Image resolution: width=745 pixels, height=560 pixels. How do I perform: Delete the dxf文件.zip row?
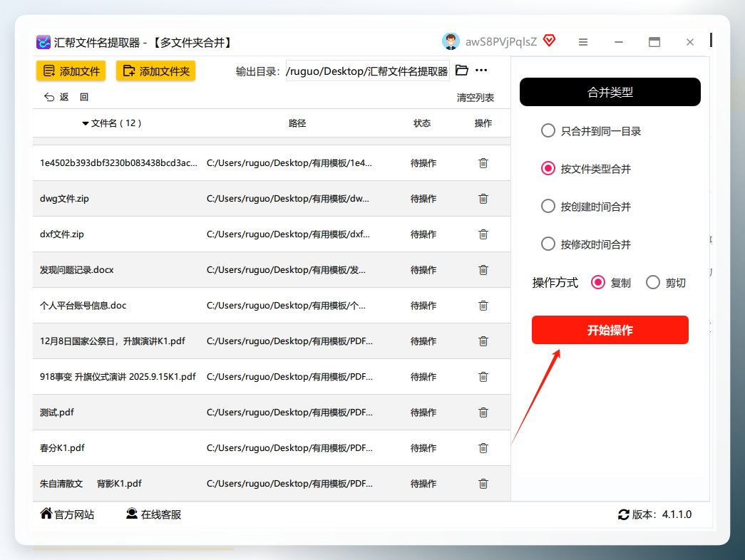coord(483,234)
